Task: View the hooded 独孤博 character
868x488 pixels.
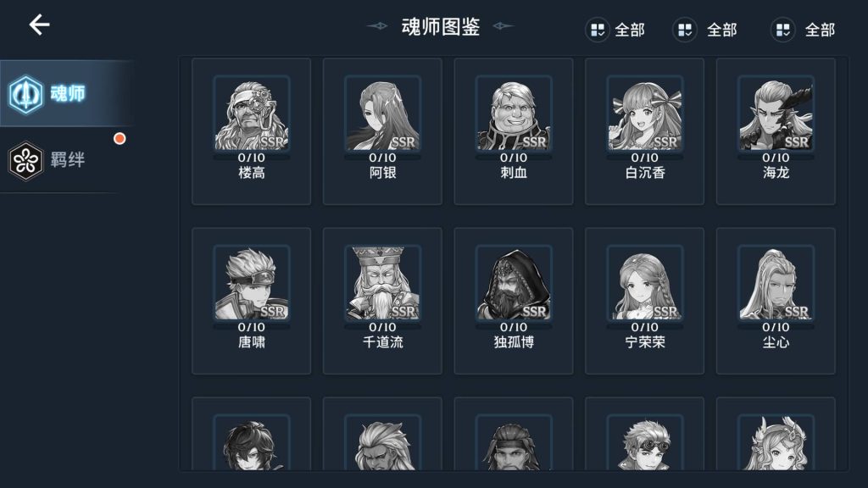Action: 514,283
